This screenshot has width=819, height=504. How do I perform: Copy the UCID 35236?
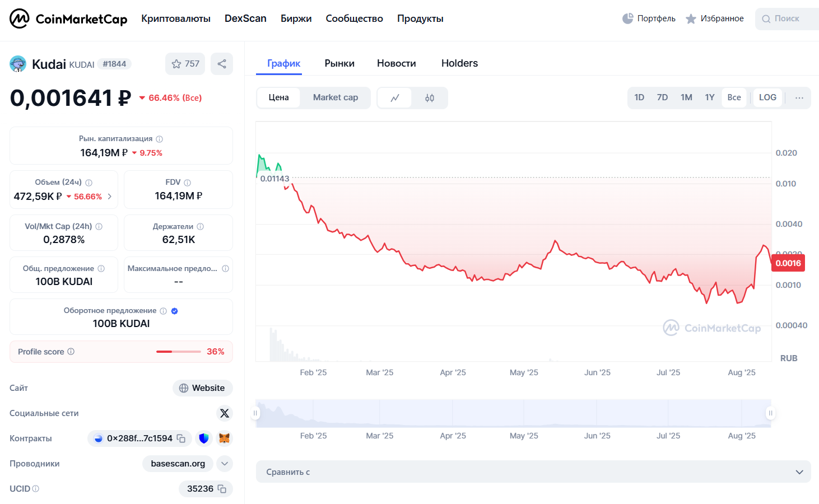coord(222,489)
